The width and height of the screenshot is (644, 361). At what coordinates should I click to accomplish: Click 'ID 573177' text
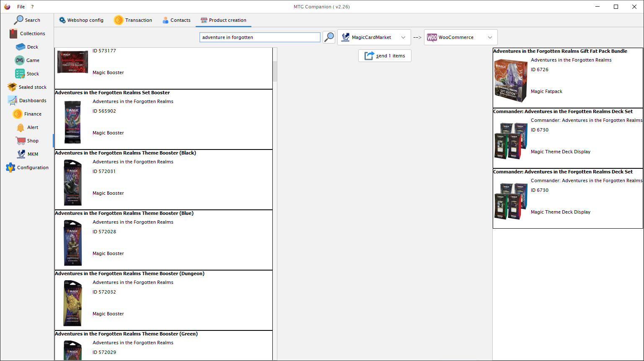coord(104,51)
